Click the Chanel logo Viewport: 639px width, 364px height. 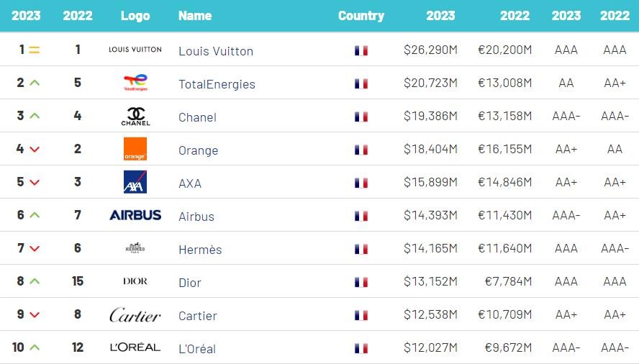tap(135, 116)
